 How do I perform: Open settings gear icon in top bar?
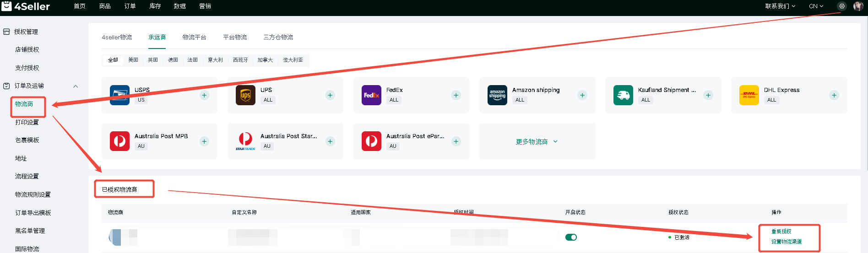point(842,6)
